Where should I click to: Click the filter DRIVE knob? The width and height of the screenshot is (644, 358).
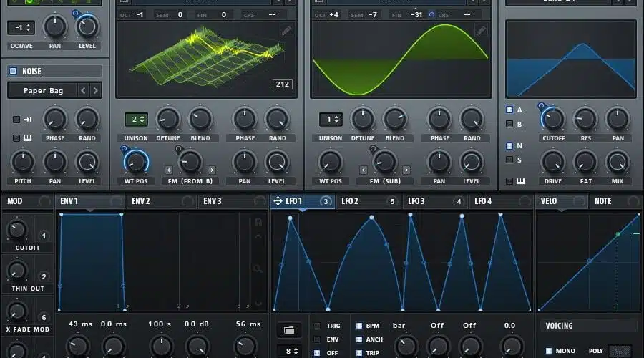pyautogui.click(x=553, y=162)
